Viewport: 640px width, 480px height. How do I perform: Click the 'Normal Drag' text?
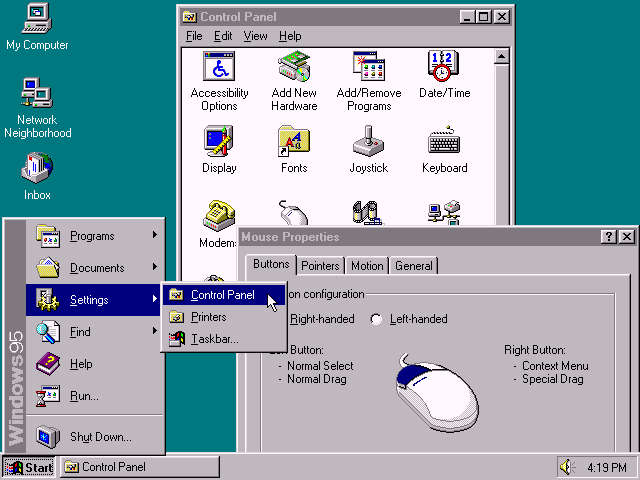tap(317, 379)
